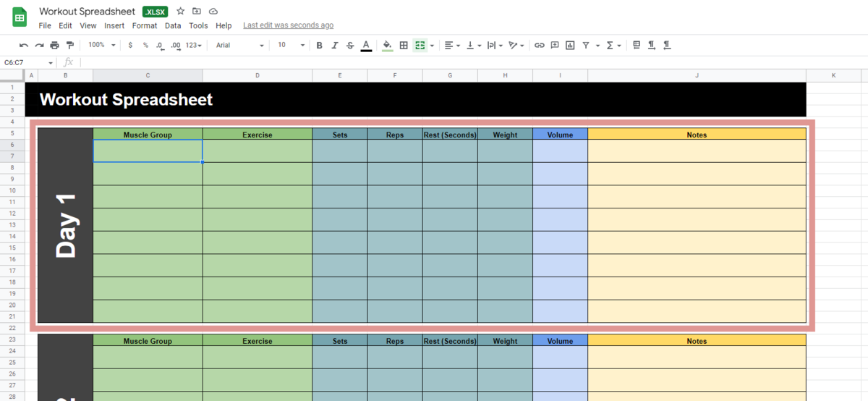
Task: Move document with the folder icon
Action: pyautogui.click(x=197, y=11)
